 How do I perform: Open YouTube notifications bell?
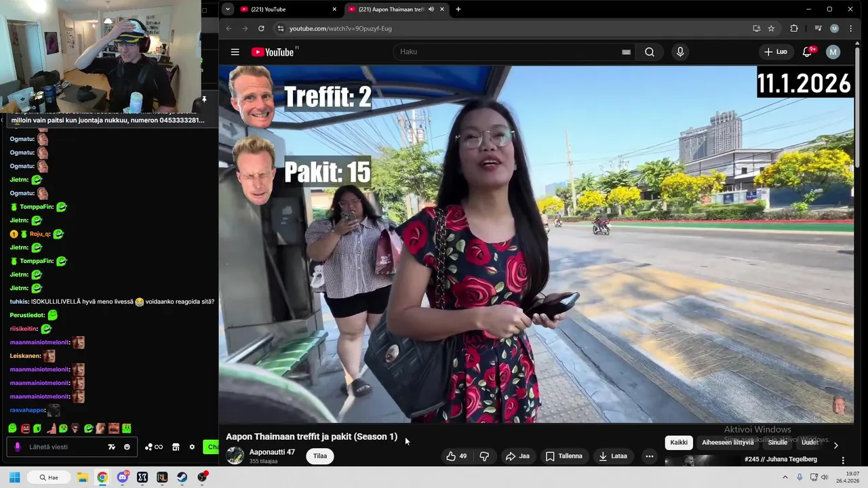808,52
